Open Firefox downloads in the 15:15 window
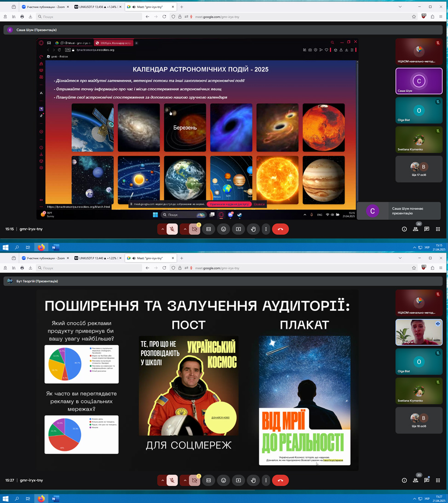The height and width of the screenshot is (503, 448). pos(30,17)
